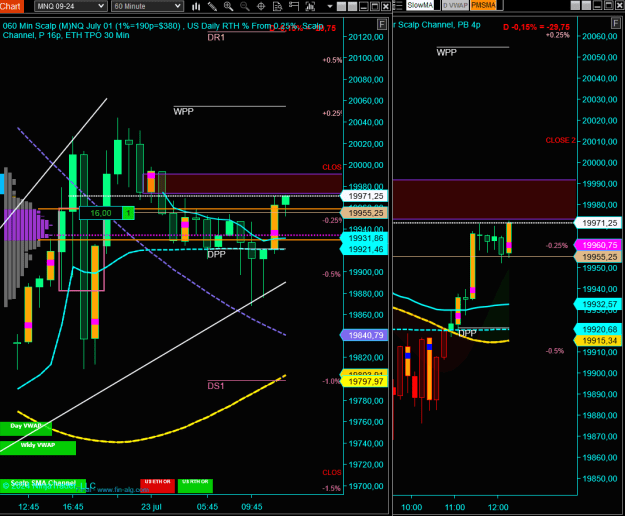The width and height of the screenshot is (625, 516).
Task: Click the cyan 19921,46 price marker
Action: tap(364, 249)
